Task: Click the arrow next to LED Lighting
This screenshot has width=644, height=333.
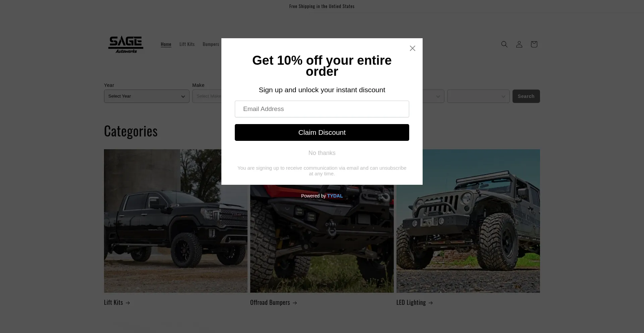Action: (430, 303)
